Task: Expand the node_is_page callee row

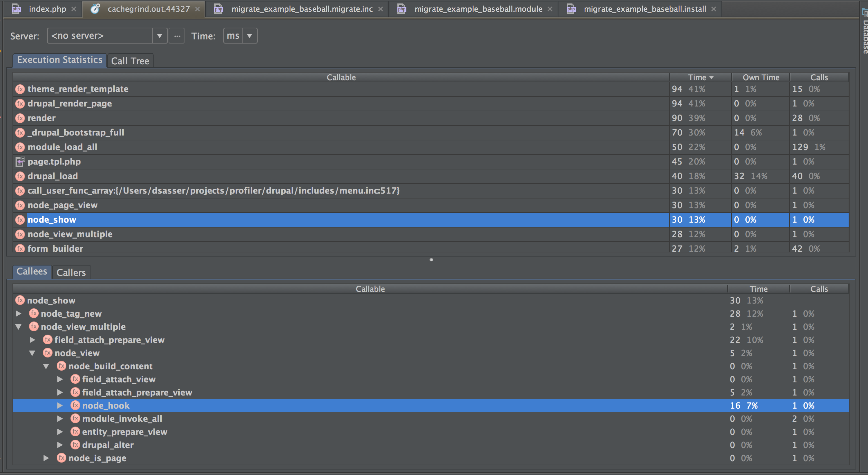Action: coord(46,458)
